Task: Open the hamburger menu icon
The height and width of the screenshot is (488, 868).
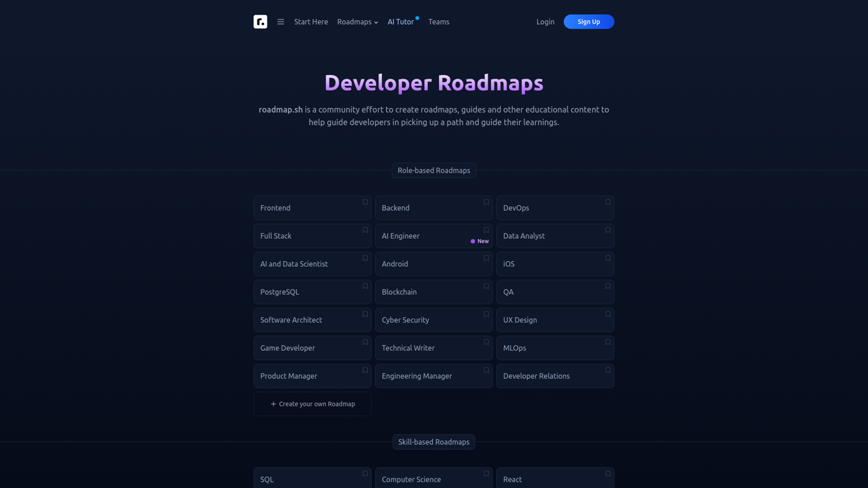Action: point(280,22)
